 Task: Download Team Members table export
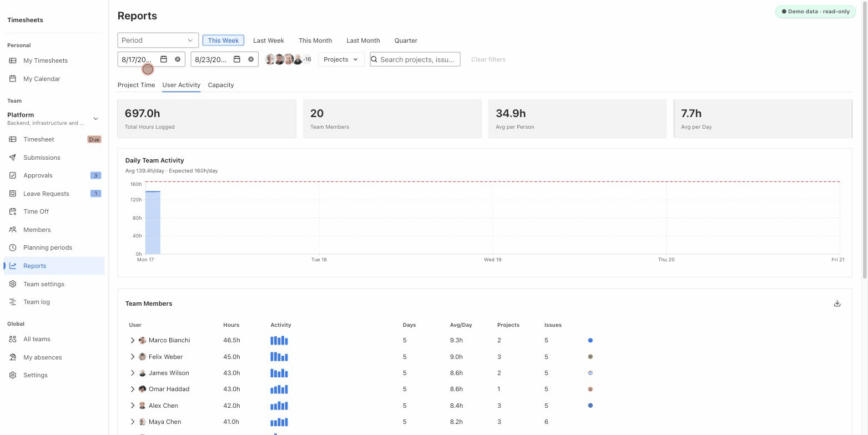[x=837, y=304]
